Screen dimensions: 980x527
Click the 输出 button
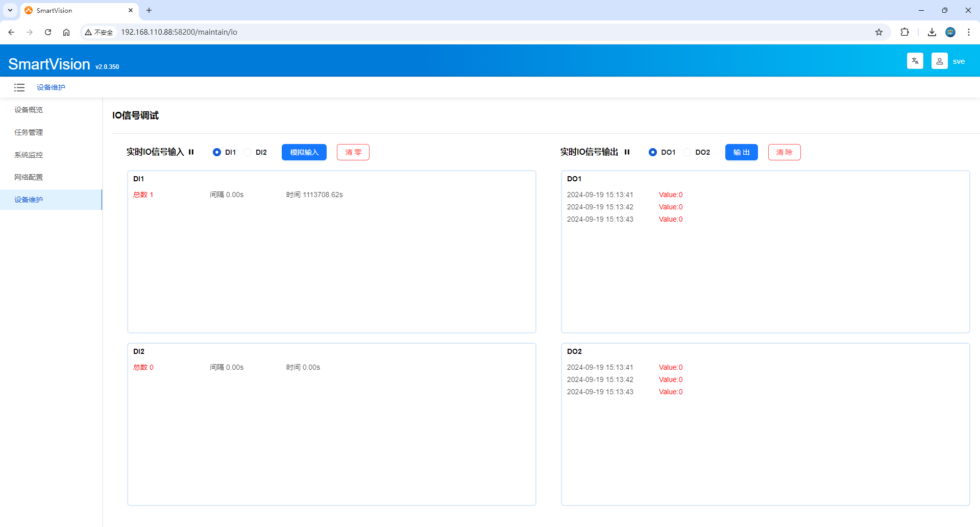(742, 152)
